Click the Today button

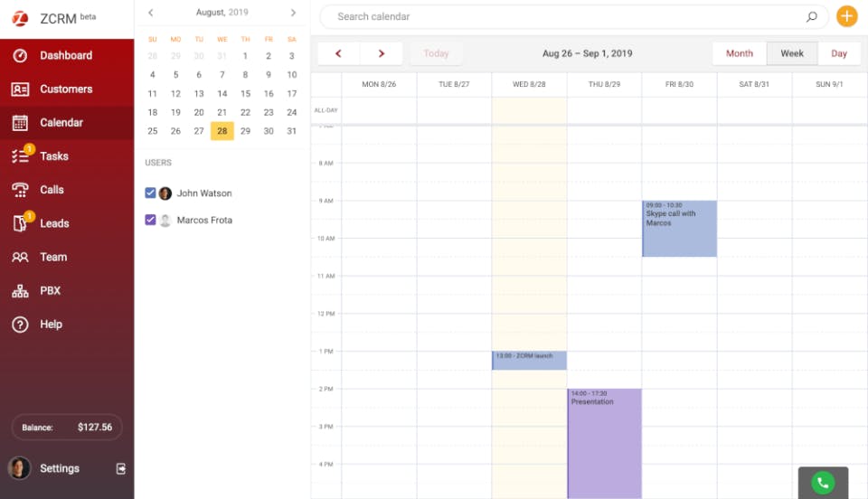[x=436, y=53]
